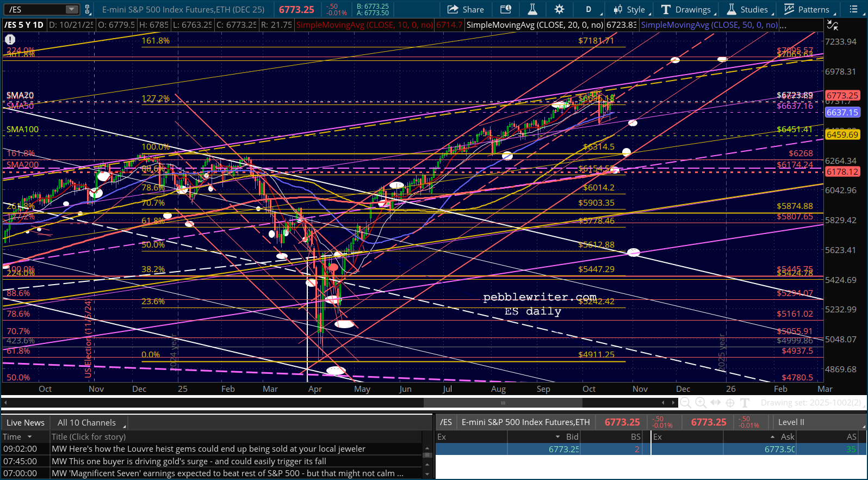Click SimpleMovingAvg (CLOSE, 50, 0, no) study label
The width and height of the screenshot is (868, 480).
pos(709,25)
